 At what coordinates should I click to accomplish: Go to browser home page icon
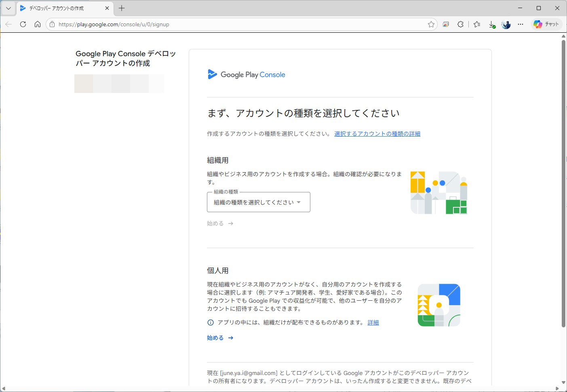(x=38, y=24)
